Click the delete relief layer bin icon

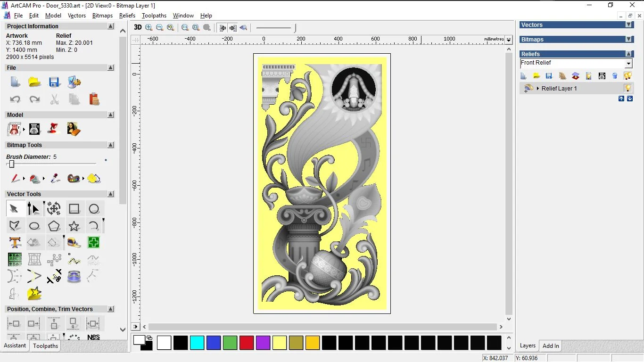click(x=615, y=76)
